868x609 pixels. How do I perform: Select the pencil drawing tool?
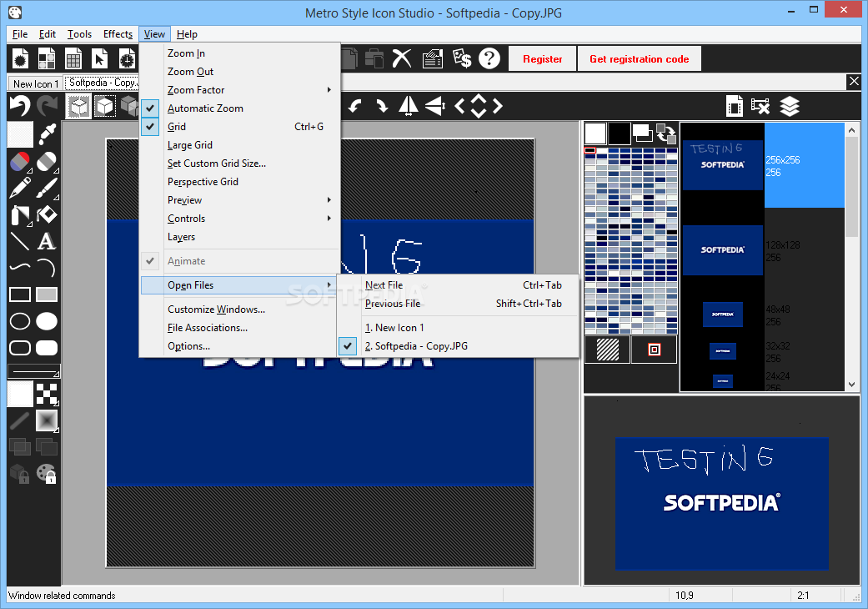[x=20, y=188]
